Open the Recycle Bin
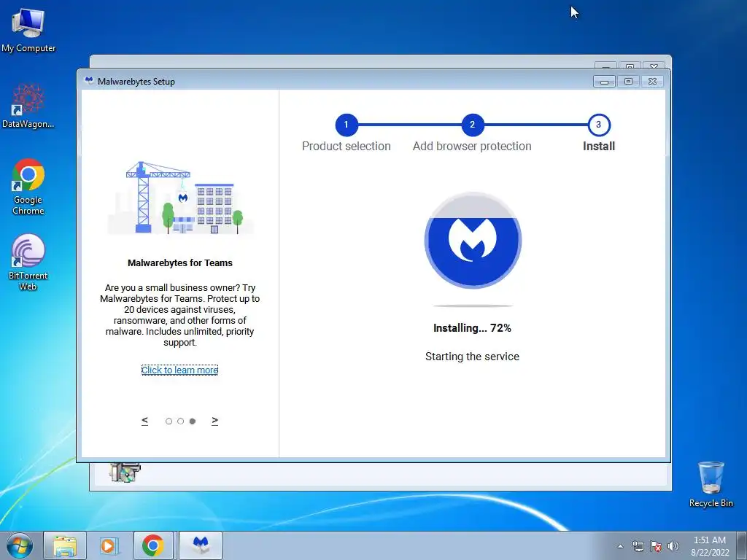The image size is (747, 560). (711, 484)
